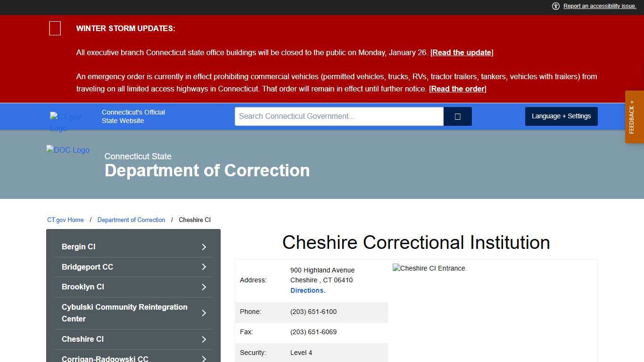Click the search magnifier icon
The width and height of the screenshot is (644, 362).
tap(457, 116)
